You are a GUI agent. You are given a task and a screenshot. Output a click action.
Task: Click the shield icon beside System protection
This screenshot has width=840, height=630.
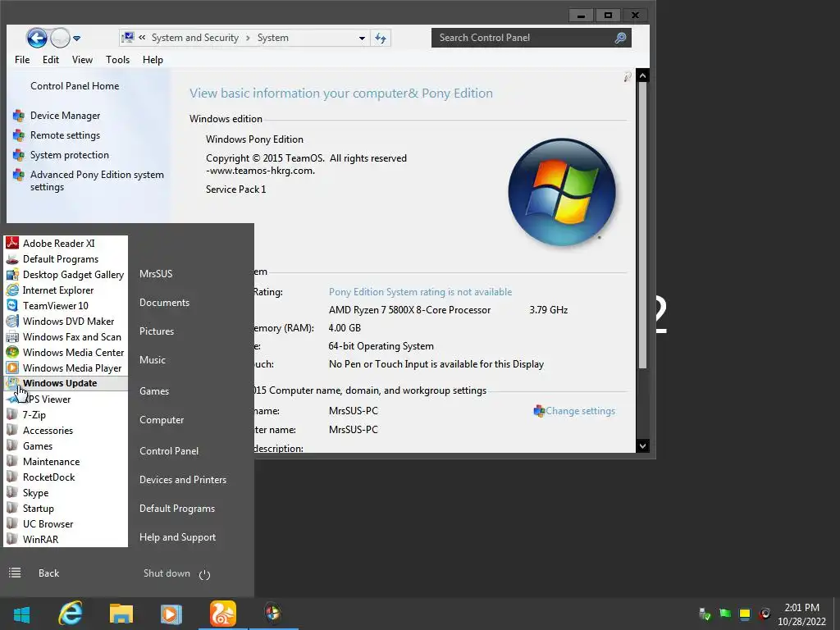coord(19,155)
